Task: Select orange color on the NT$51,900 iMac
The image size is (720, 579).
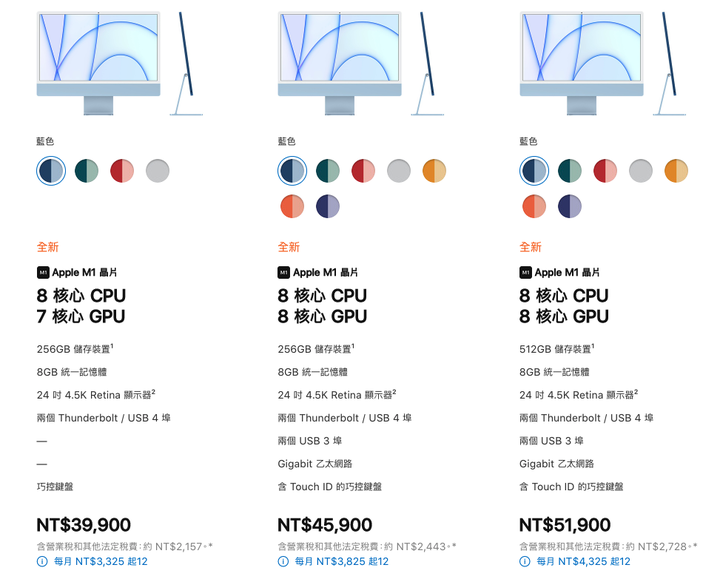Action: [534, 206]
